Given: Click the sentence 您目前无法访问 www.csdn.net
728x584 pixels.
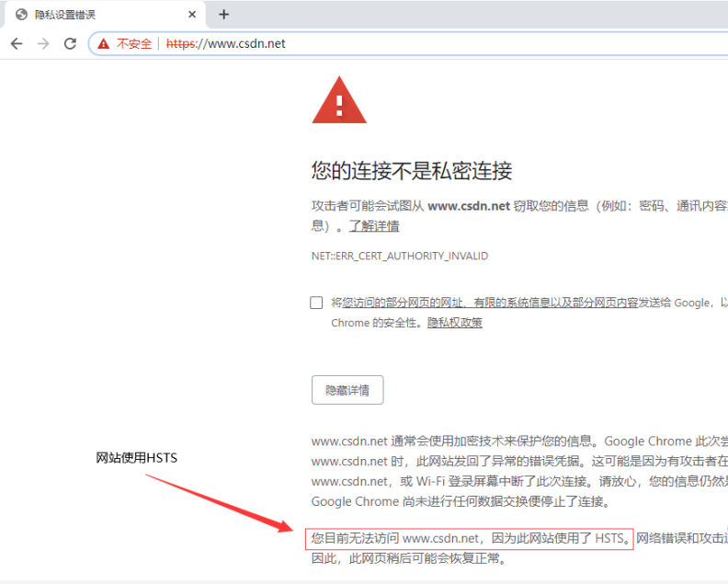Looking at the screenshot, I should pyautogui.click(x=394, y=538).
